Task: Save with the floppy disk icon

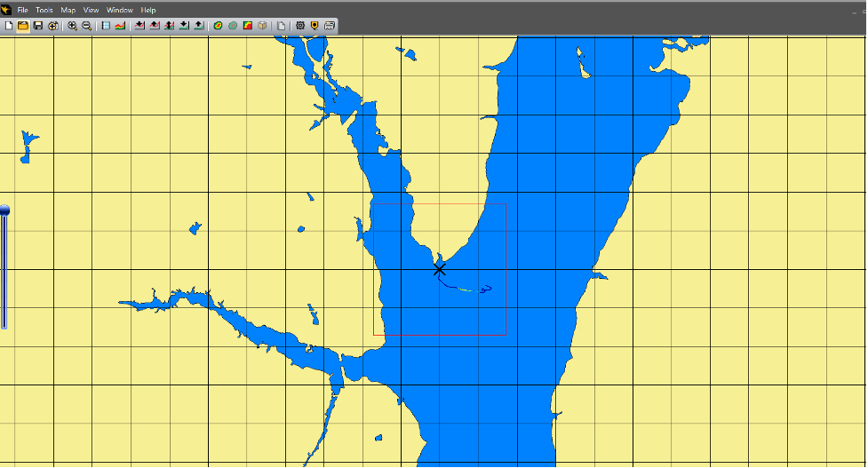Action: [x=37, y=26]
